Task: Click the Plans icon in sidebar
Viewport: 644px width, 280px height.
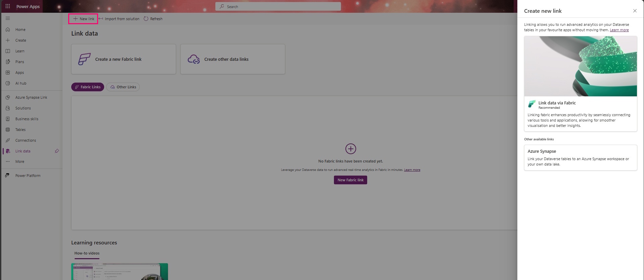Action: point(8,62)
